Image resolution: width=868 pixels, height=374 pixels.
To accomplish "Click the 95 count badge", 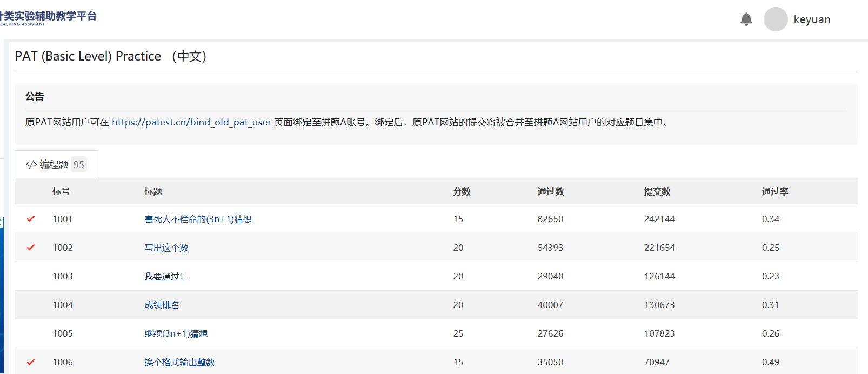I will click(x=79, y=164).
